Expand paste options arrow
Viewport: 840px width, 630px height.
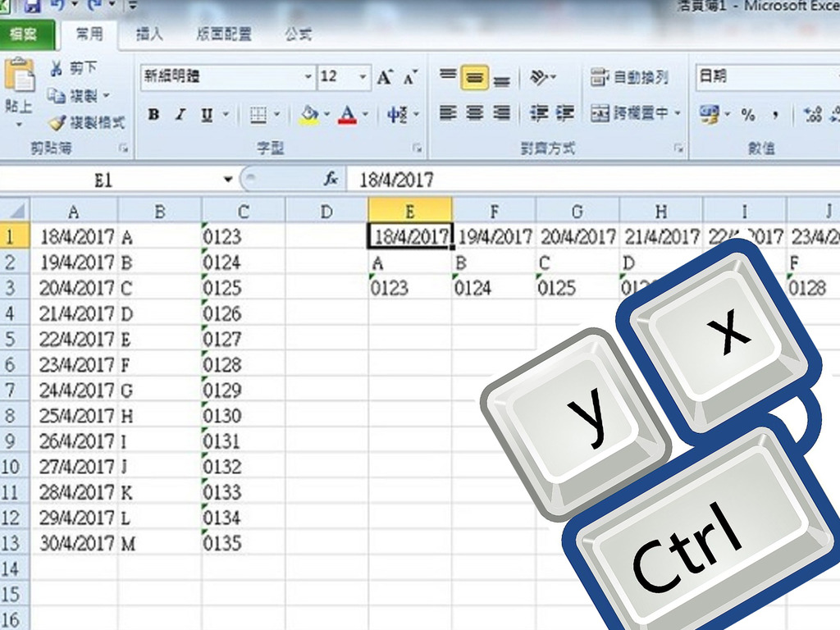20,125
